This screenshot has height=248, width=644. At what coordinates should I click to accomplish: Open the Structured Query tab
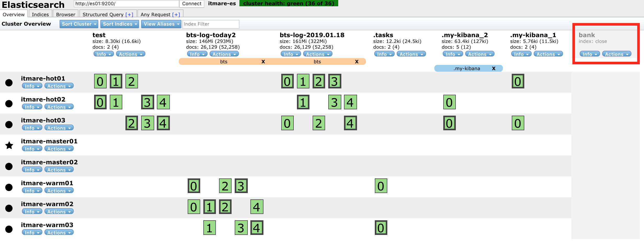103,14
